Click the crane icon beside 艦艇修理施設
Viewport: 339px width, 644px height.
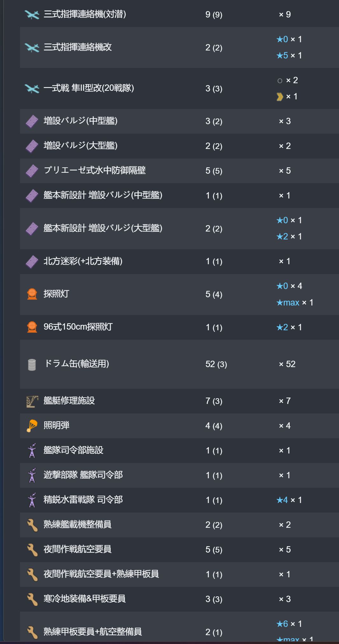click(x=32, y=401)
